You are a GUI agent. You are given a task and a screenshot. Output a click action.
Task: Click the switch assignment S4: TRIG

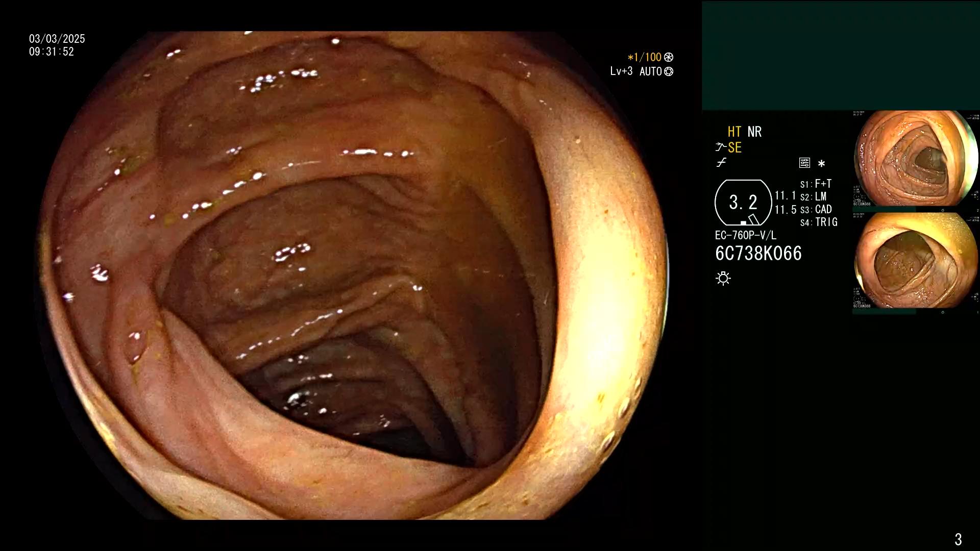(819, 222)
